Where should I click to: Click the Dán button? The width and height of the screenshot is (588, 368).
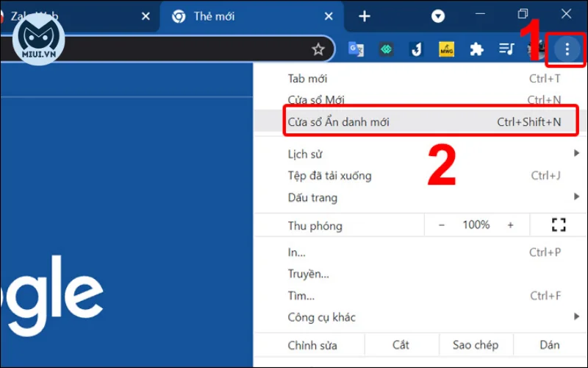click(550, 345)
